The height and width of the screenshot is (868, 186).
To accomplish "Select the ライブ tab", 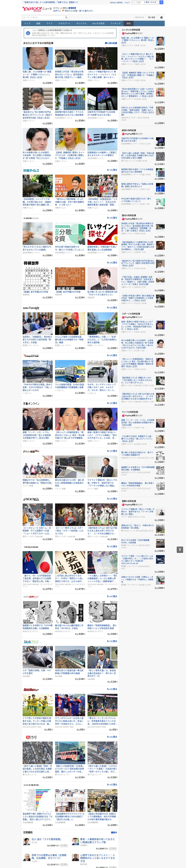I will click(49, 24).
